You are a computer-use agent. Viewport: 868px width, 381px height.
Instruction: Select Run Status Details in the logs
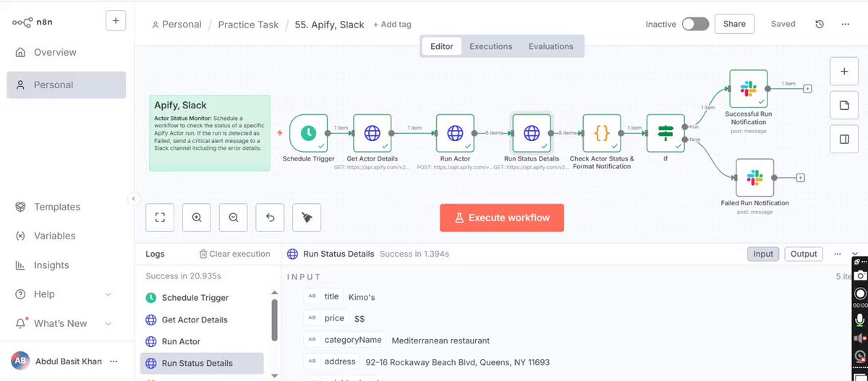(x=202, y=363)
